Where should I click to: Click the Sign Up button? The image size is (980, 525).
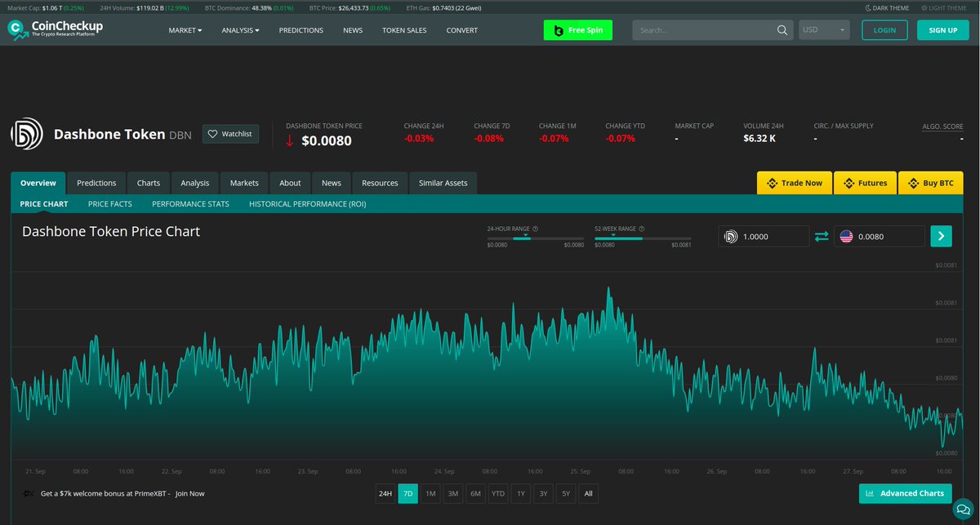point(942,30)
